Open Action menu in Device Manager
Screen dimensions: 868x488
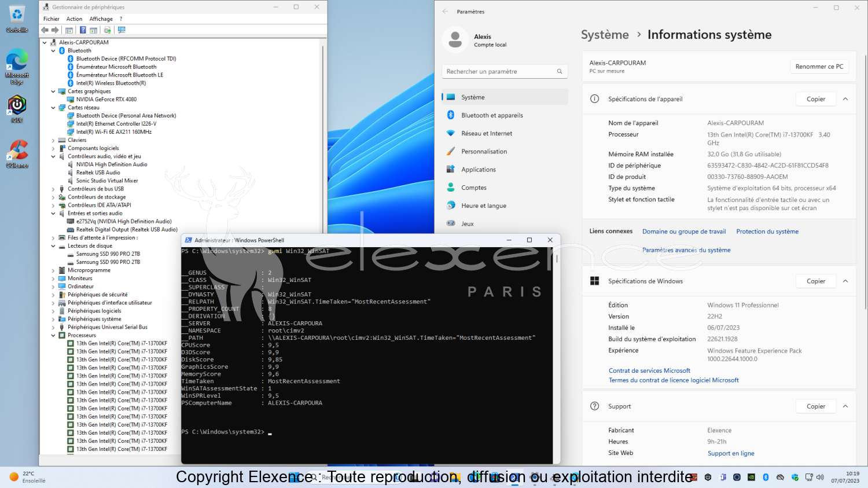[74, 19]
